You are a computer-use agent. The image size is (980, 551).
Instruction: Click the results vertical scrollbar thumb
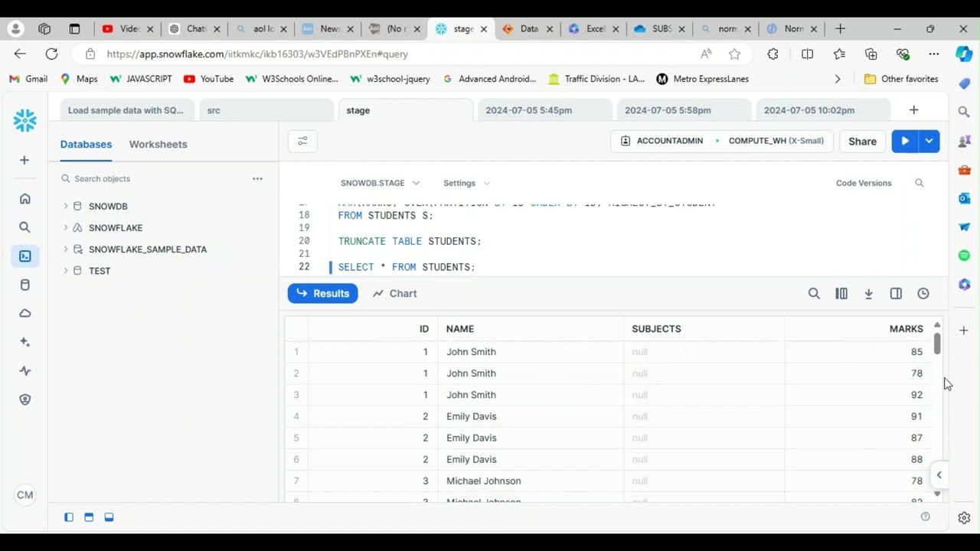(937, 344)
